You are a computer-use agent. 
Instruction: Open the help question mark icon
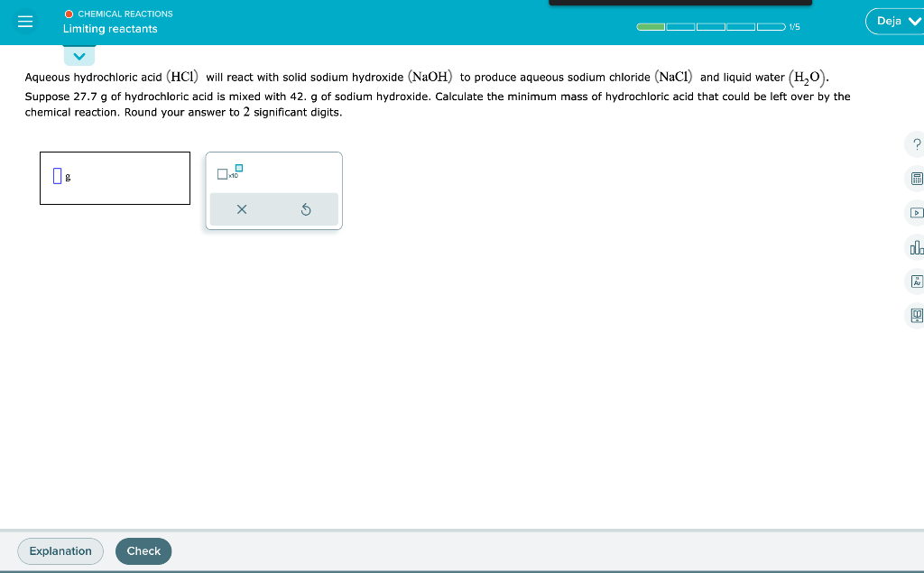pyautogui.click(x=916, y=144)
